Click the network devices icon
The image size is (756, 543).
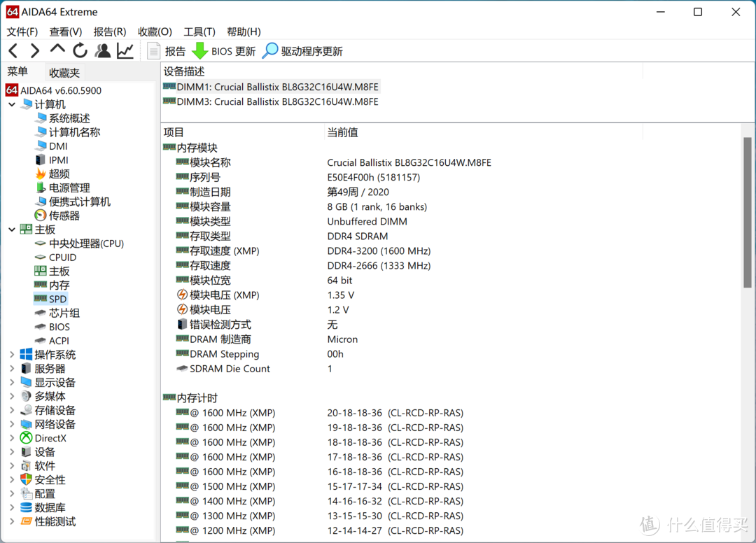coord(26,424)
